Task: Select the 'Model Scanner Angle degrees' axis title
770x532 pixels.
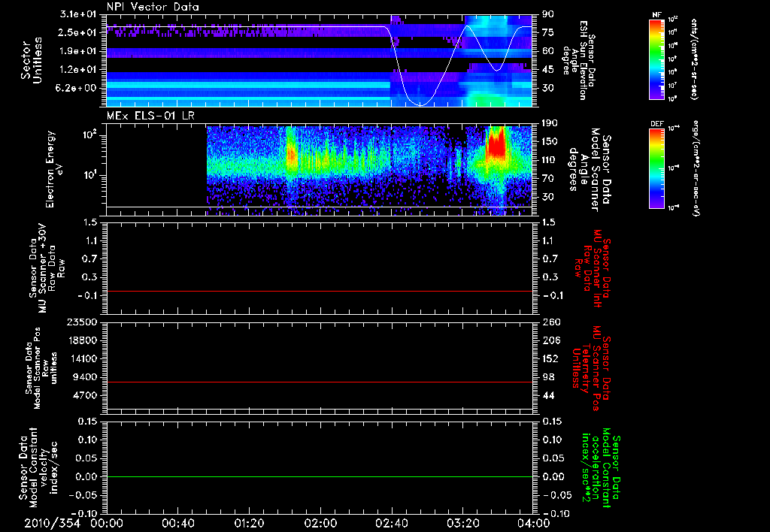Action: pyautogui.click(x=590, y=171)
